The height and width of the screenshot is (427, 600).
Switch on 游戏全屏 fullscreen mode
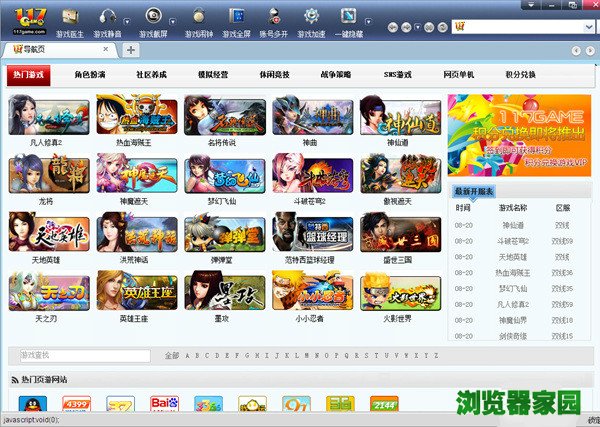[236, 22]
